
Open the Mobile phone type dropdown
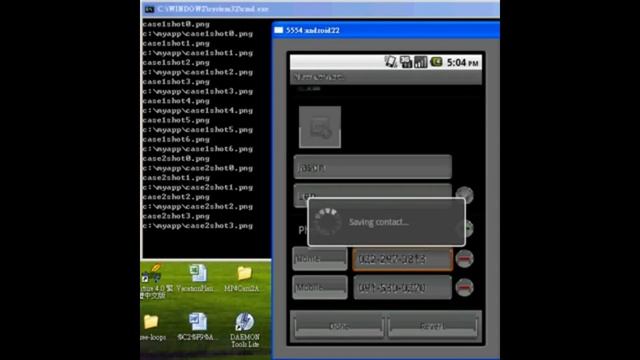click(320, 287)
